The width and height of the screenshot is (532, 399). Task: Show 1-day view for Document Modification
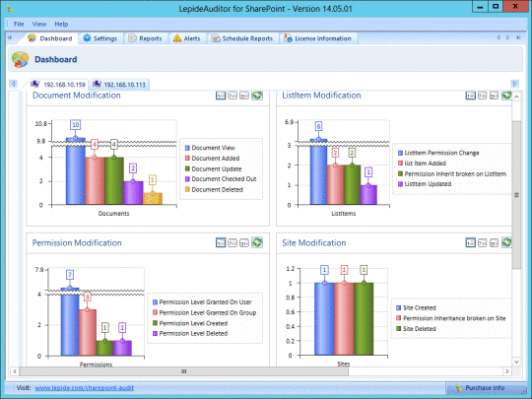click(x=221, y=96)
